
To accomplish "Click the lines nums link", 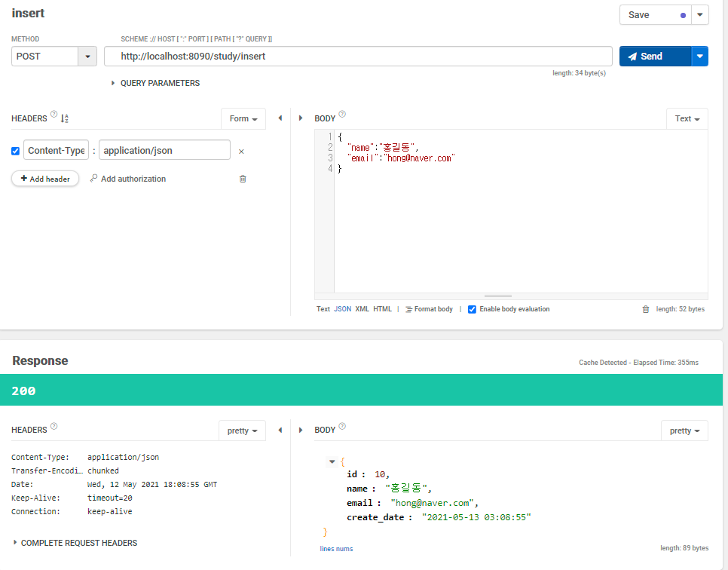I will (x=336, y=549).
